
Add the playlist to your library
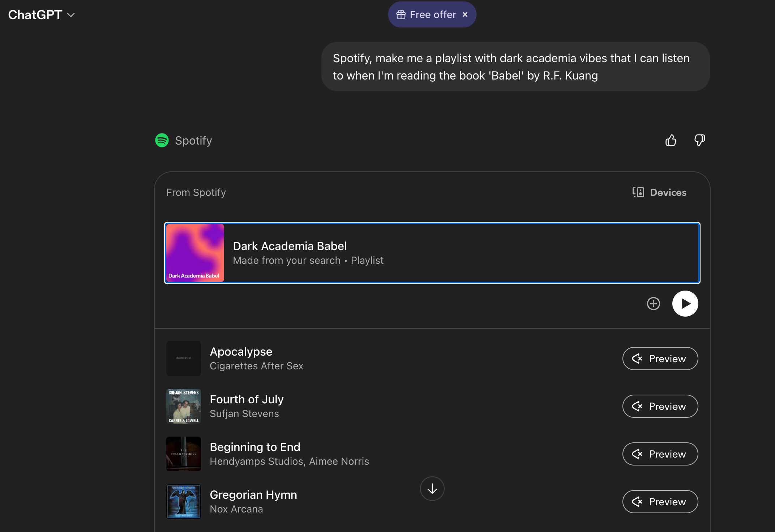654,304
